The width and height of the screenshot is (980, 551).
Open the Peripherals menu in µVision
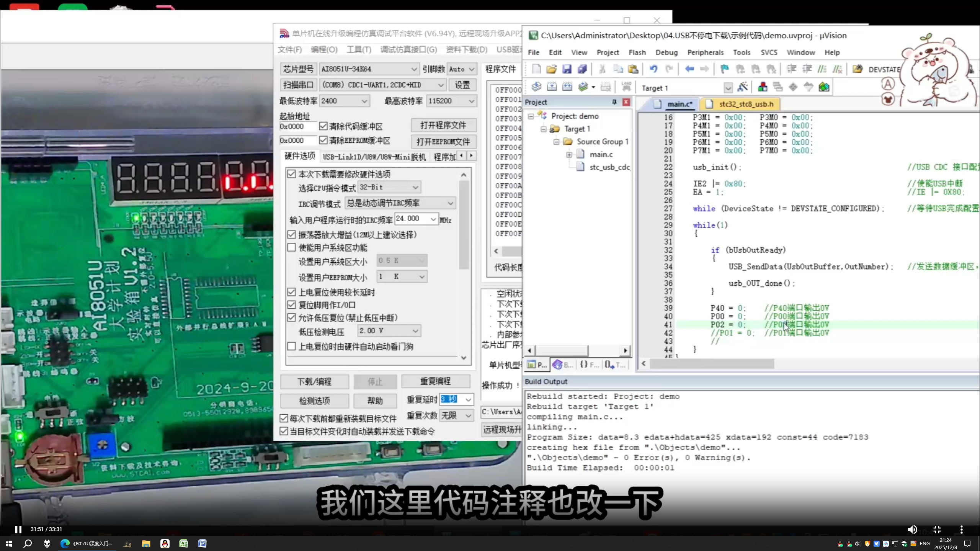pos(705,52)
